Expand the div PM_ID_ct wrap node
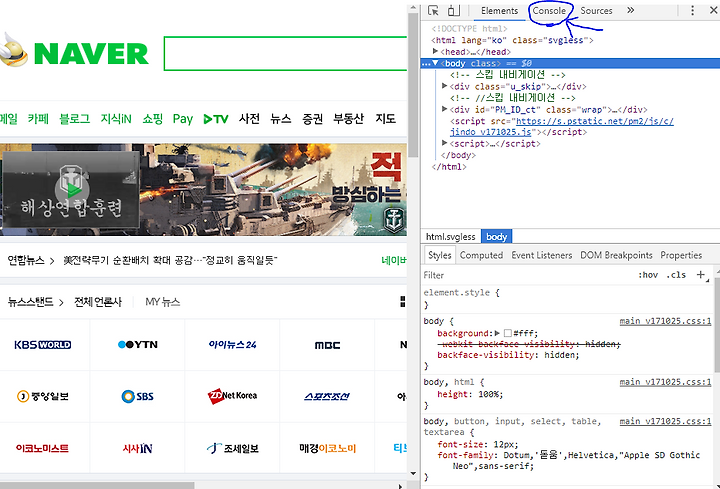720x489 pixels. coord(444,109)
